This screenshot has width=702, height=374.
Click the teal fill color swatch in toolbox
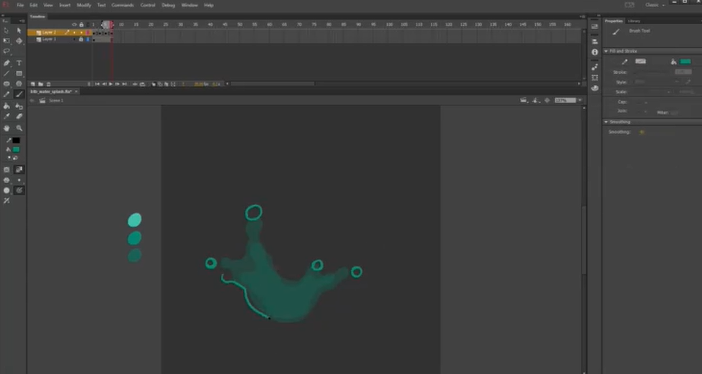[16, 150]
